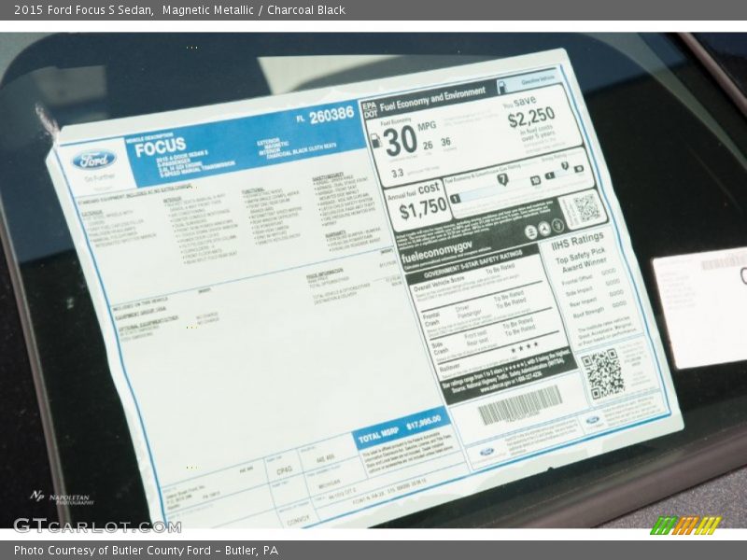Click the barcode above the MSRP line
The width and height of the screenshot is (747, 560).
tap(520, 409)
